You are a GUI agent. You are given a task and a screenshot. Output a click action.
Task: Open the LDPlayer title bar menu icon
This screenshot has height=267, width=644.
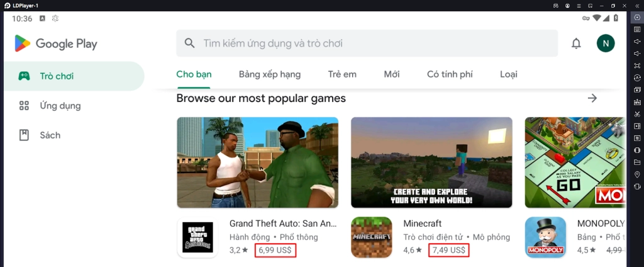tap(579, 6)
